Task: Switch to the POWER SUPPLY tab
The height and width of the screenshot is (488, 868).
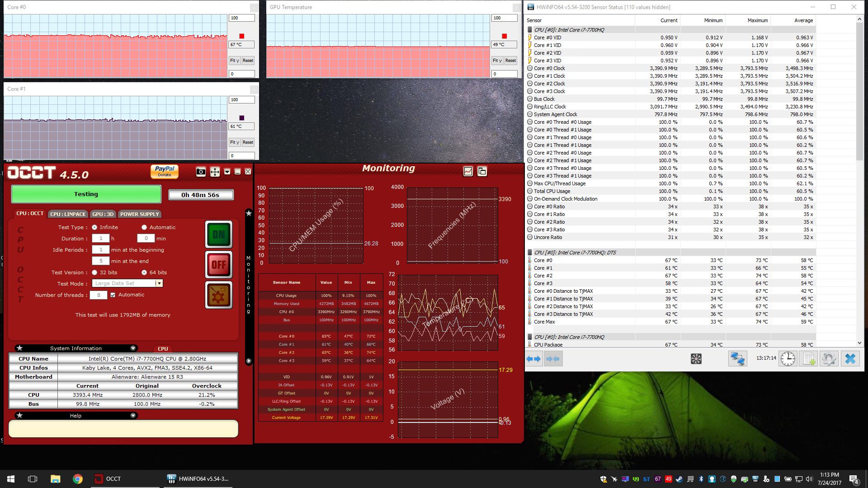Action: click(x=139, y=214)
